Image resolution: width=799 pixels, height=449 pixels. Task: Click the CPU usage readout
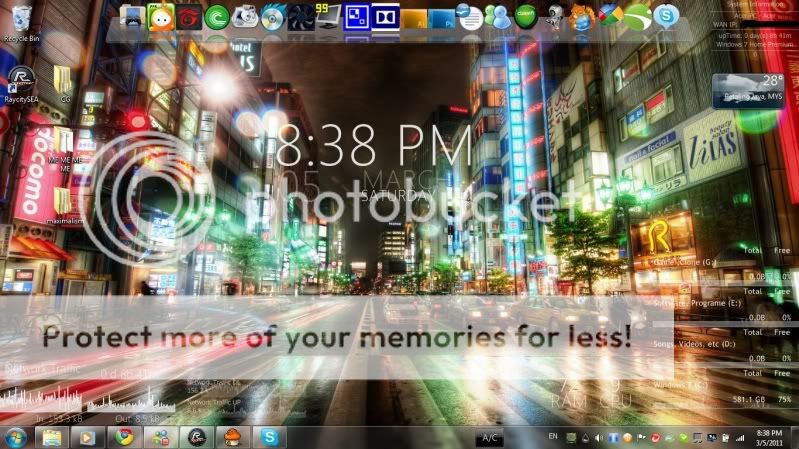click(615, 394)
